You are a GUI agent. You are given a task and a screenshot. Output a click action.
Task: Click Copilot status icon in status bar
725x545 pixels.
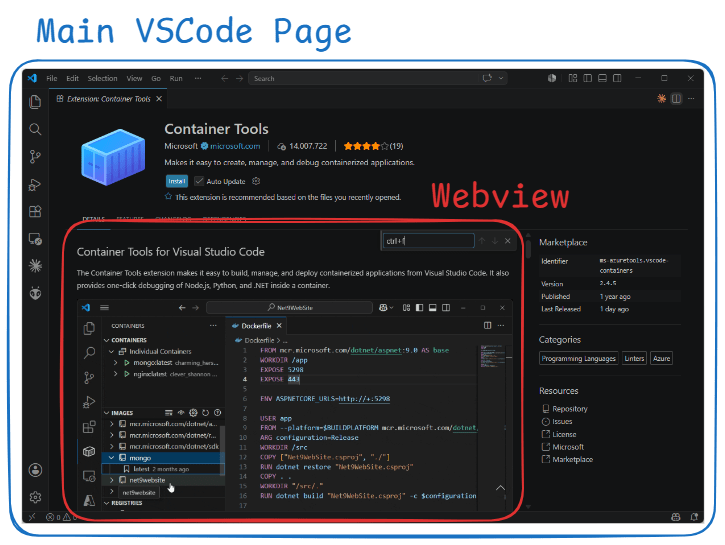pyautogui.click(x=676, y=517)
